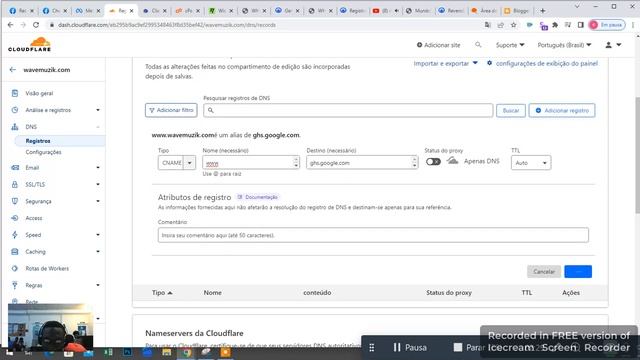
Task: Open the header search magnifier
Action: (x=478, y=45)
